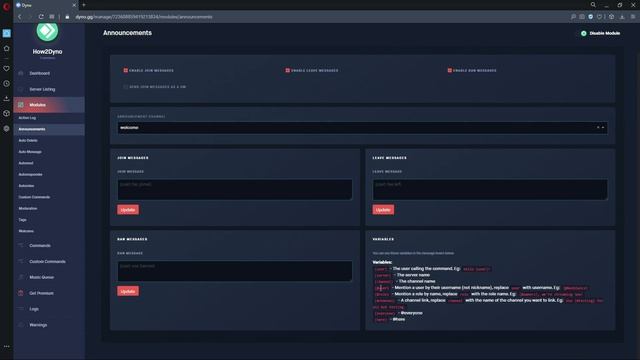The height and width of the screenshot is (360, 640).
Task: Open the Dashboard page
Action: pyautogui.click(x=40, y=73)
